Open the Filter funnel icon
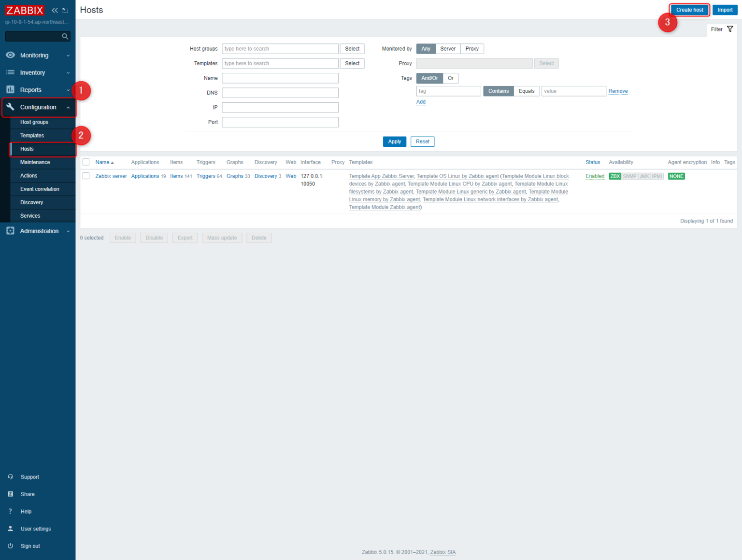Viewport: 742px width, 560px height. click(729, 29)
